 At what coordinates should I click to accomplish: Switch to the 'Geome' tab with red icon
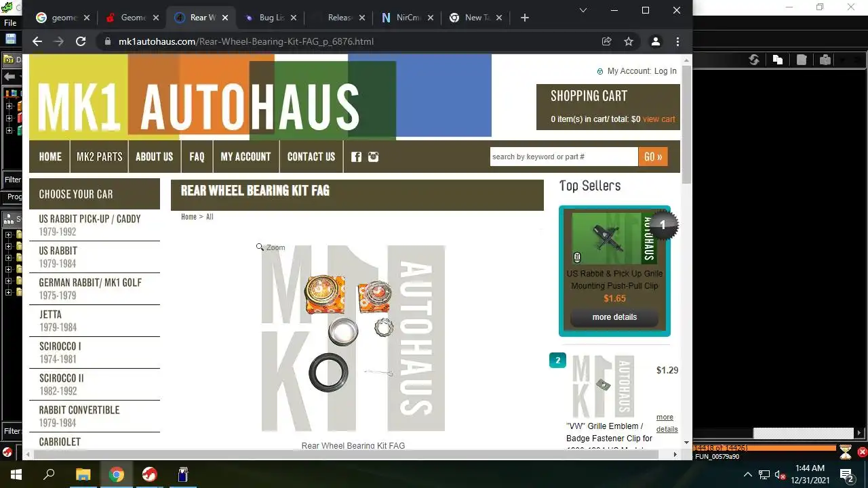pos(132,18)
